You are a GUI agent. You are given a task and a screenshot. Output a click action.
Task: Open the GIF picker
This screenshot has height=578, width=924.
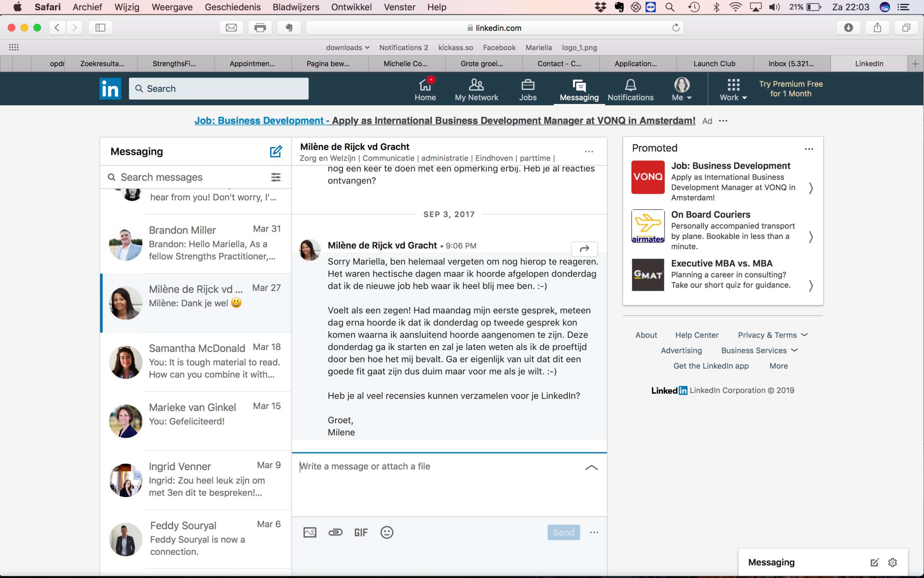[361, 532]
